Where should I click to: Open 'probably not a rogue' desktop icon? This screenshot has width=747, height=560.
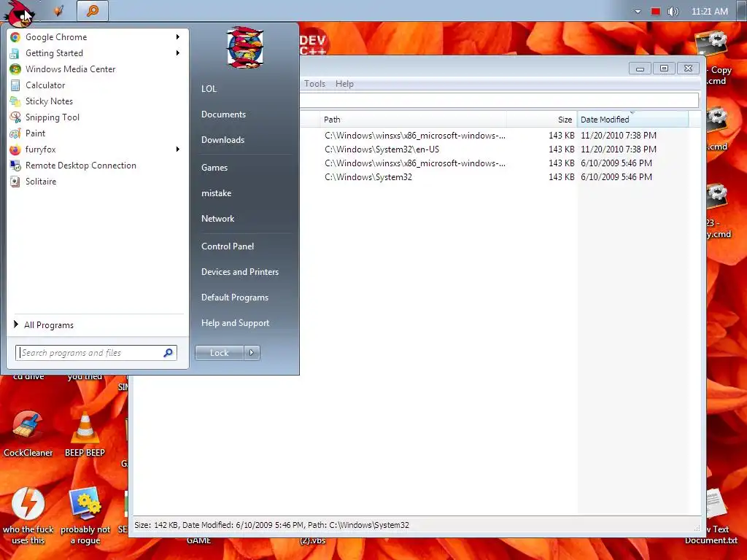click(85, 516)
